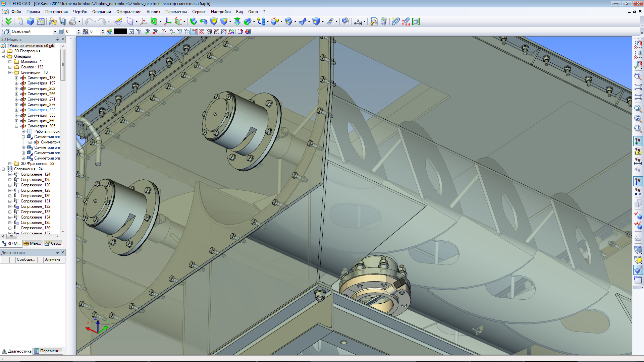The height and width of the screenshot is (362, 644).
Task: Open the Операции menu
Action: click(102, 12)
